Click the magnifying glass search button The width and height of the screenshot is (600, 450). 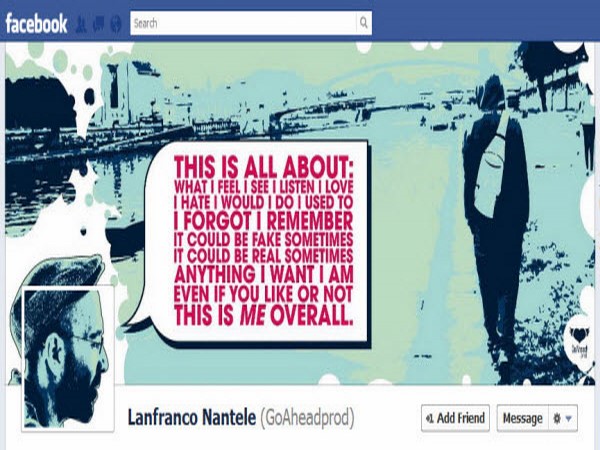(x=364, y=23)
